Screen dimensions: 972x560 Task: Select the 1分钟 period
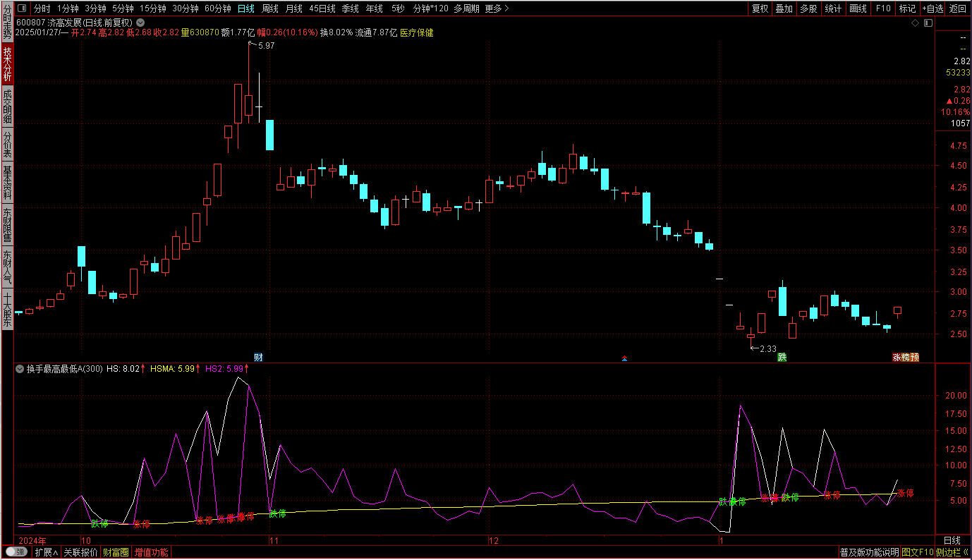68,8
